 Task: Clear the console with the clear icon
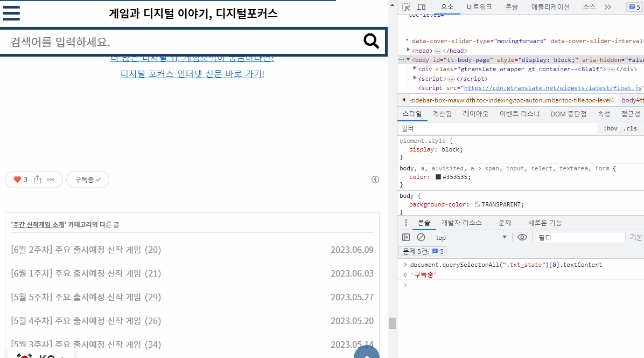pyautogui.click(x=421, y=237)
